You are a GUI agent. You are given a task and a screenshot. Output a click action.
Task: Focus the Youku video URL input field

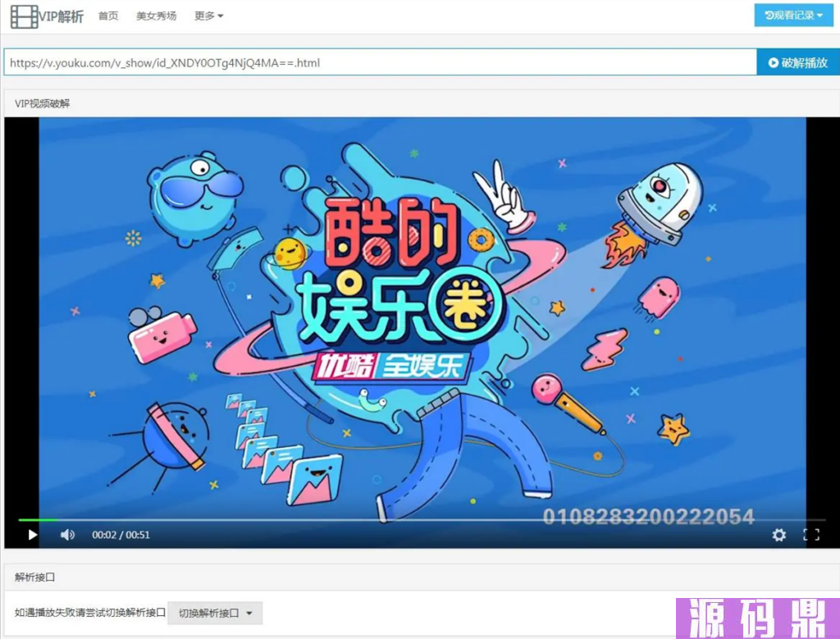tap(380, 62)
